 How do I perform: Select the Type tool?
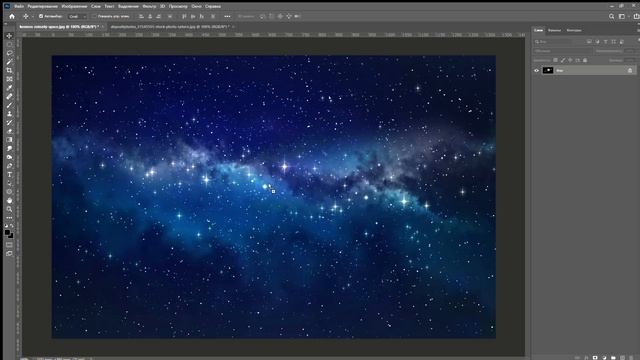tap(9, 174)
